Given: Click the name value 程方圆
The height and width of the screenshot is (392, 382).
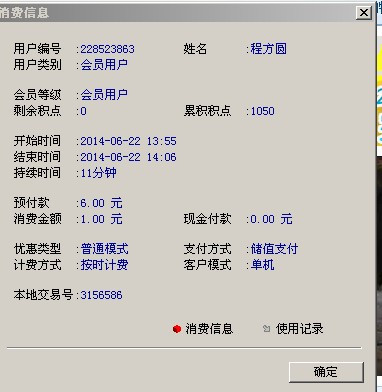Looking at the screenshot, I should point(268,49).
